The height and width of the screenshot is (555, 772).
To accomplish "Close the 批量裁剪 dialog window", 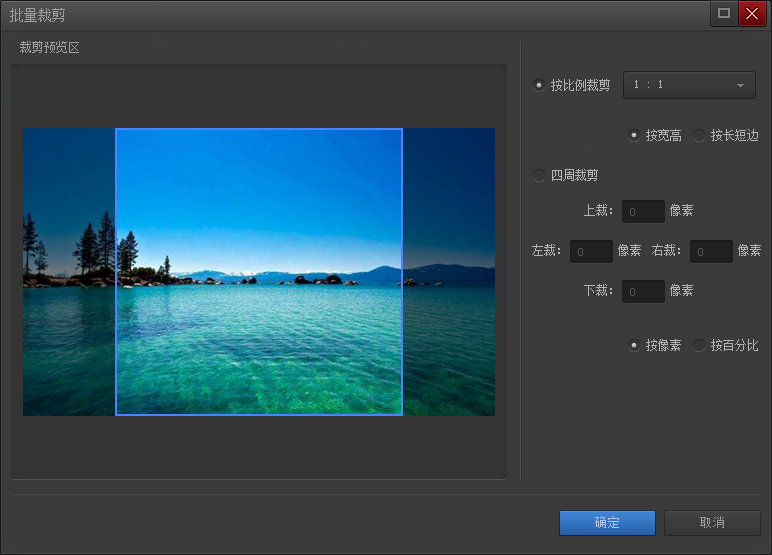I will click(x=752, y=14).
